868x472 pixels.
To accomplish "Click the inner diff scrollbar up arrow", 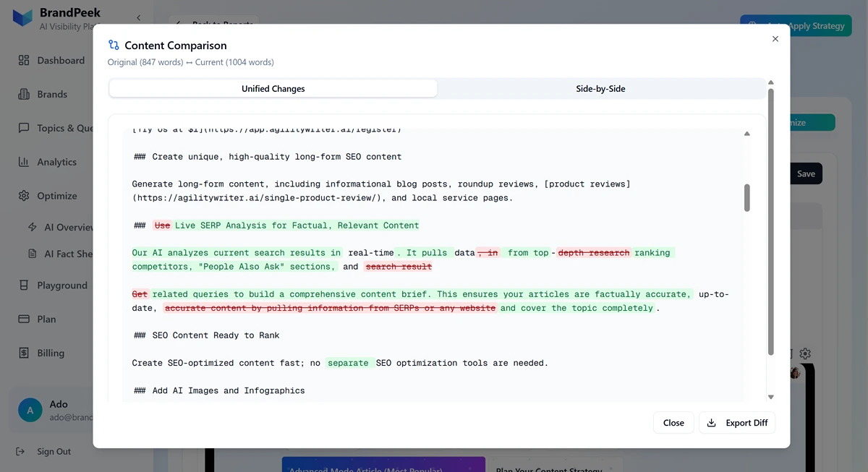I will [747, 133].
